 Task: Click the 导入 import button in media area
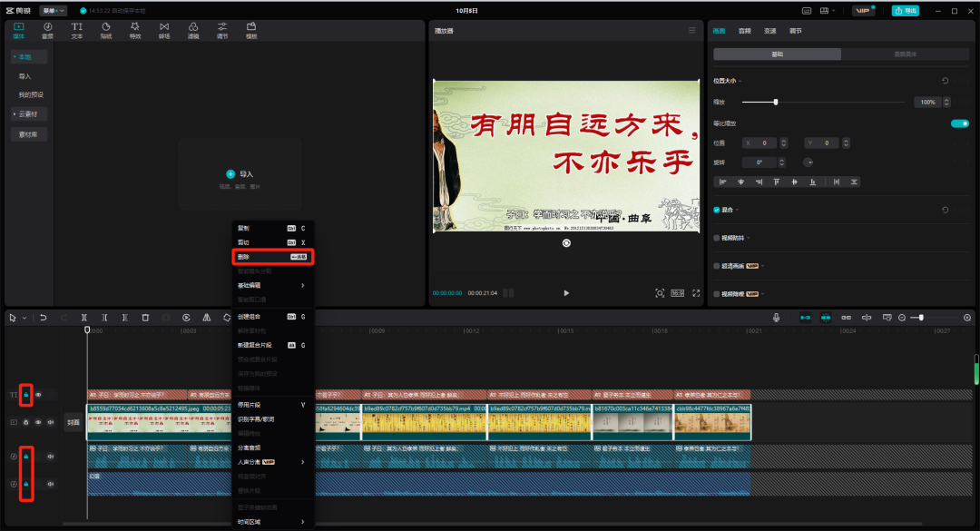coord(240,174)
